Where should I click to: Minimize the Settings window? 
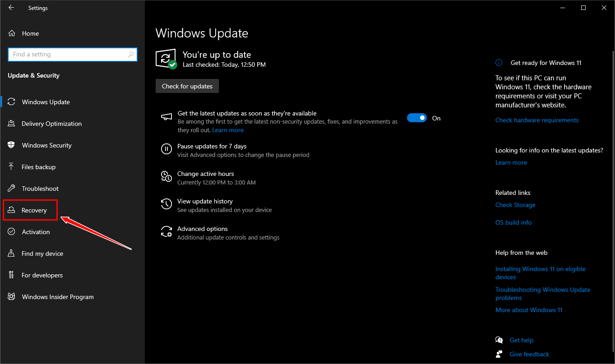coord(563,8)
